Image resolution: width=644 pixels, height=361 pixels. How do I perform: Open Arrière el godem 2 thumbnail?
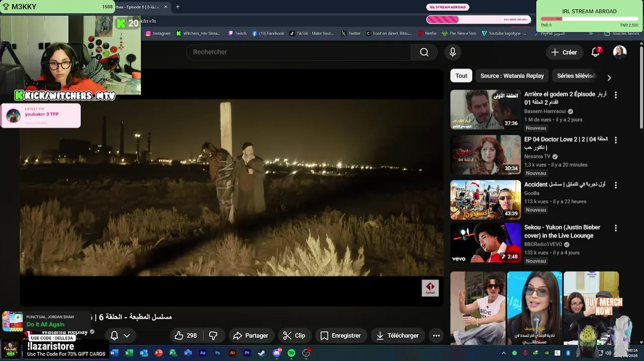click(x=485, y=109)
